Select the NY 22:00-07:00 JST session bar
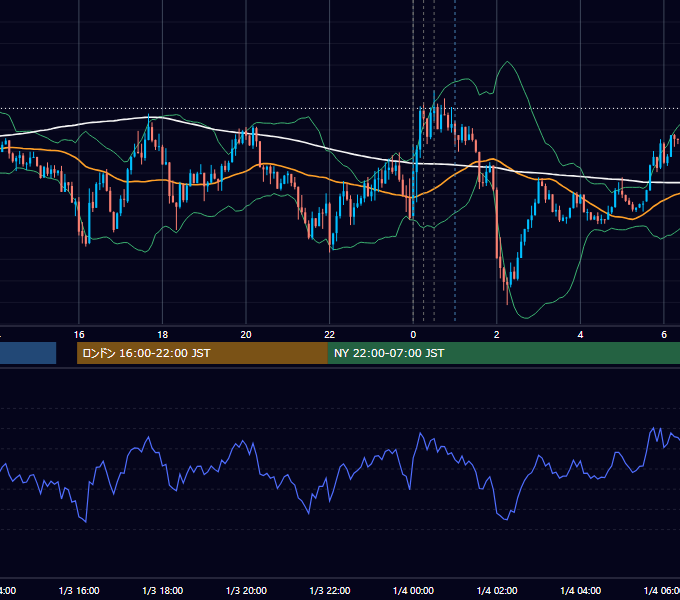 click(503, 353)
